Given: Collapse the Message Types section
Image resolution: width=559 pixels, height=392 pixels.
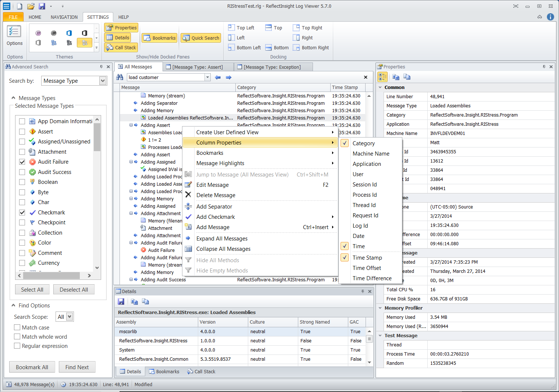Looking at the screenshot, I should coord(13,98).
